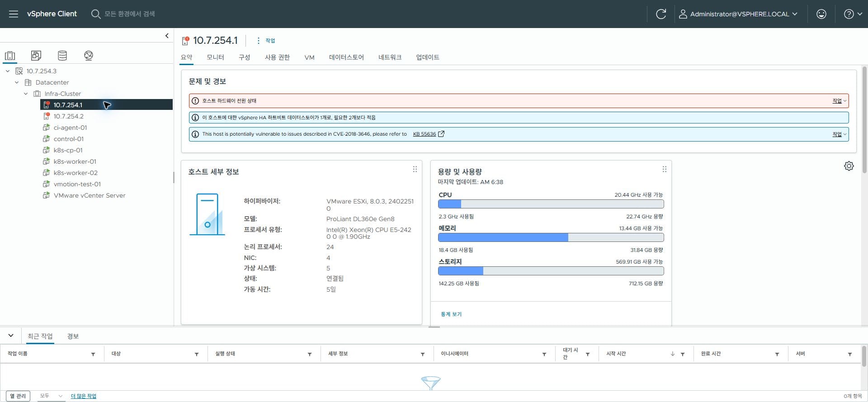Select the k8s-worker-02 virtual machine
This screenshot has width=868, height=402.
[75, 173]
